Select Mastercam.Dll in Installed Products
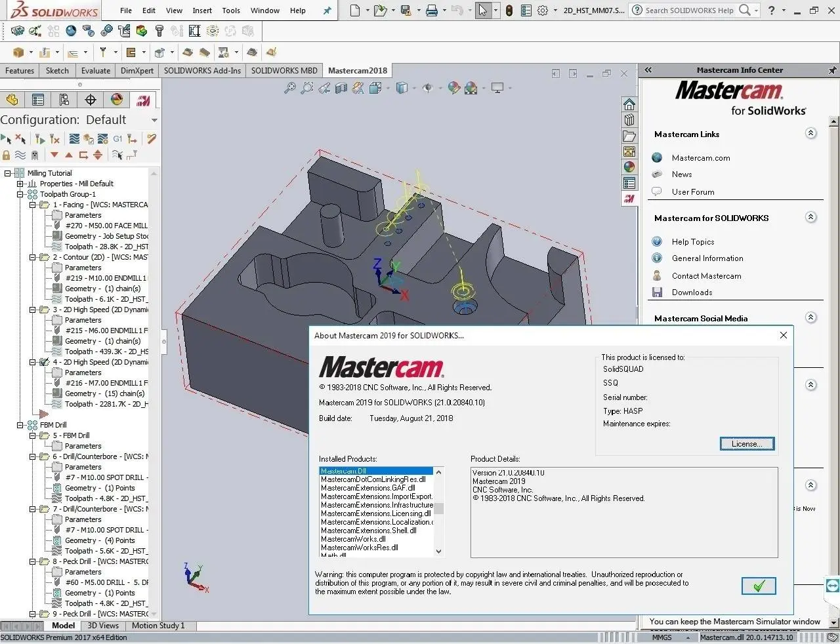Image resolution: width=840 pixels, height=644 pixels. click(376, 471)
